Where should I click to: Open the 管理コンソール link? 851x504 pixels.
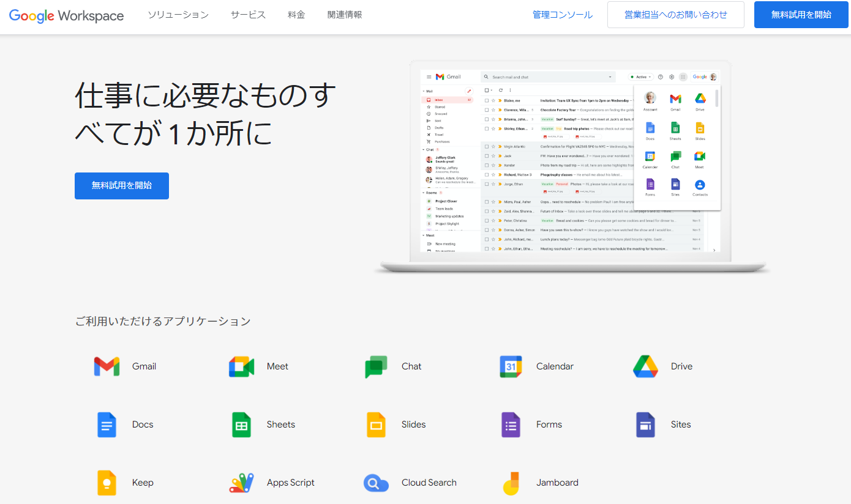point(561,14)
